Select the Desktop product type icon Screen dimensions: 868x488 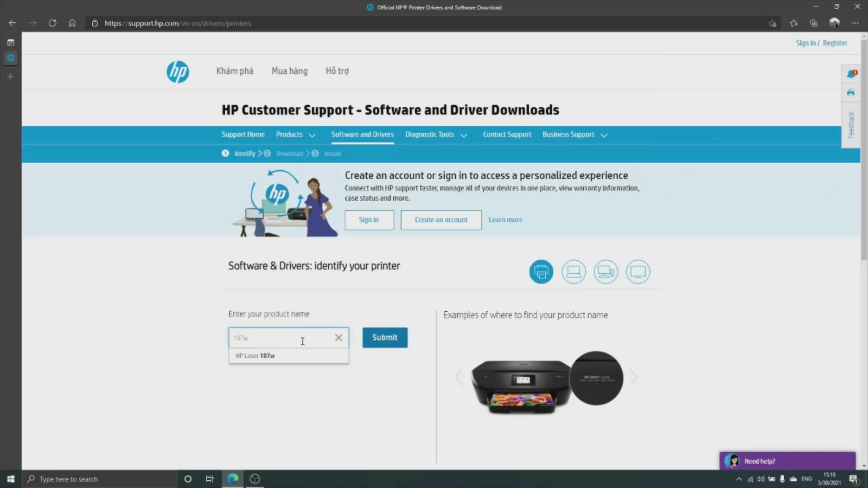click(605, 272)
